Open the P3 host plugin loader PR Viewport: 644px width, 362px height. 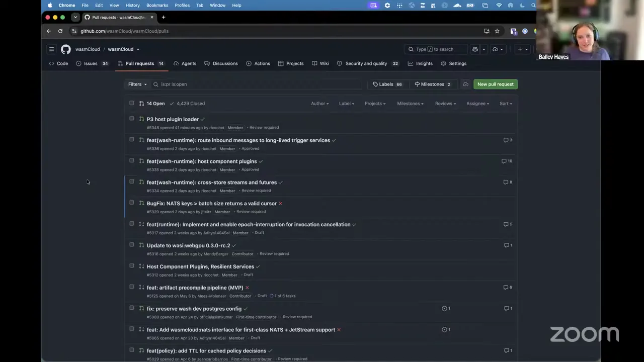[x=173, y=119]
